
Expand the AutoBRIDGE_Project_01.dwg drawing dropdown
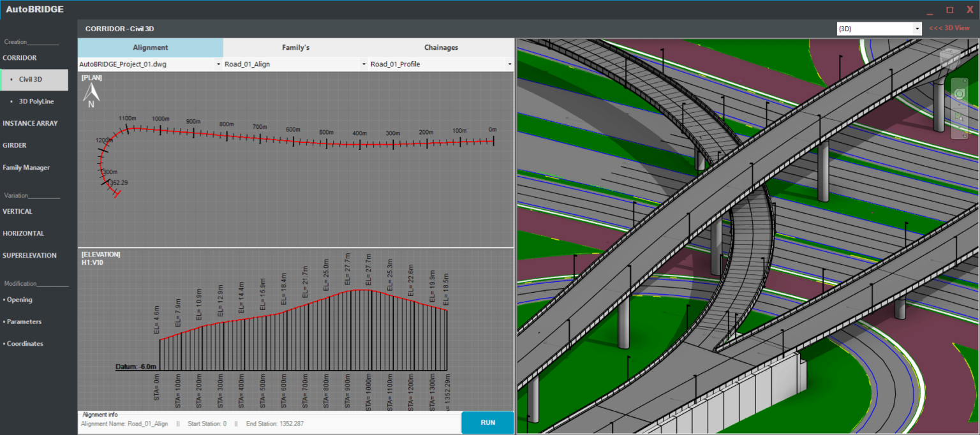tap(217, 64)
